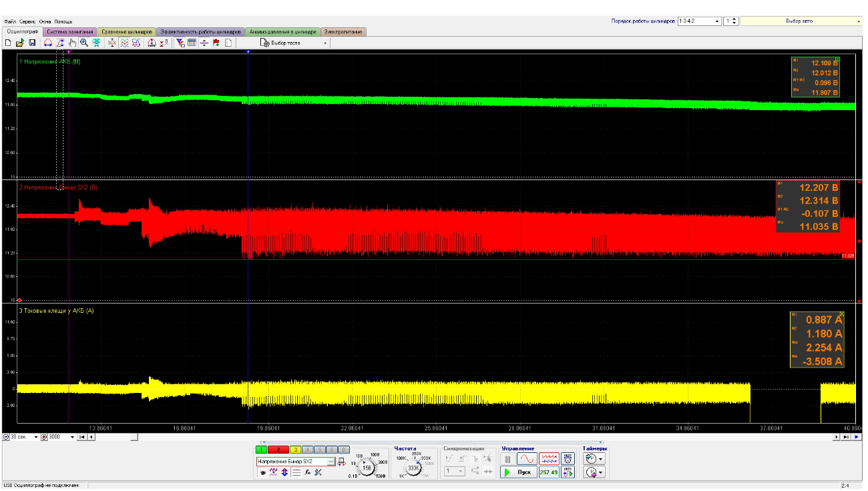Click the filter funnel toolbar icon
868x491 pixels.
(x=180, y=43)
